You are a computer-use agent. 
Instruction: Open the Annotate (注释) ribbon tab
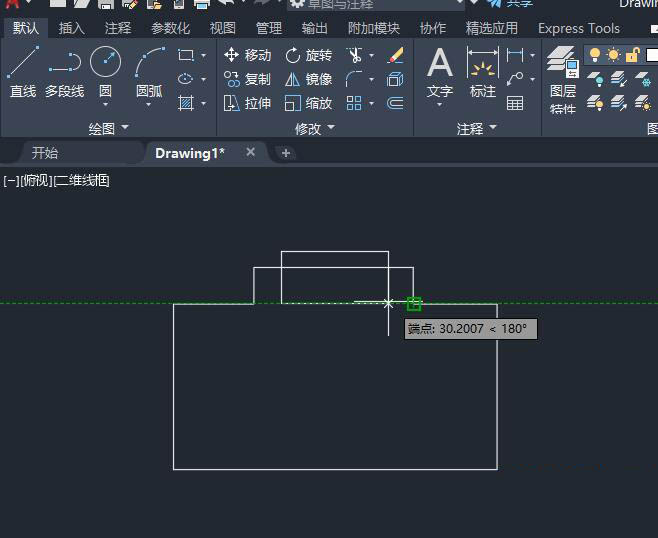tap(118, 28)
